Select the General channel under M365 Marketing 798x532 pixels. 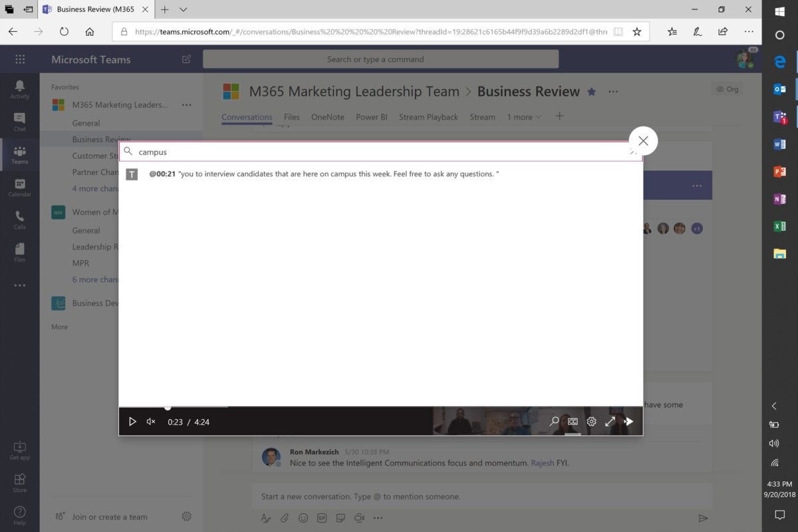coord(86,123)
